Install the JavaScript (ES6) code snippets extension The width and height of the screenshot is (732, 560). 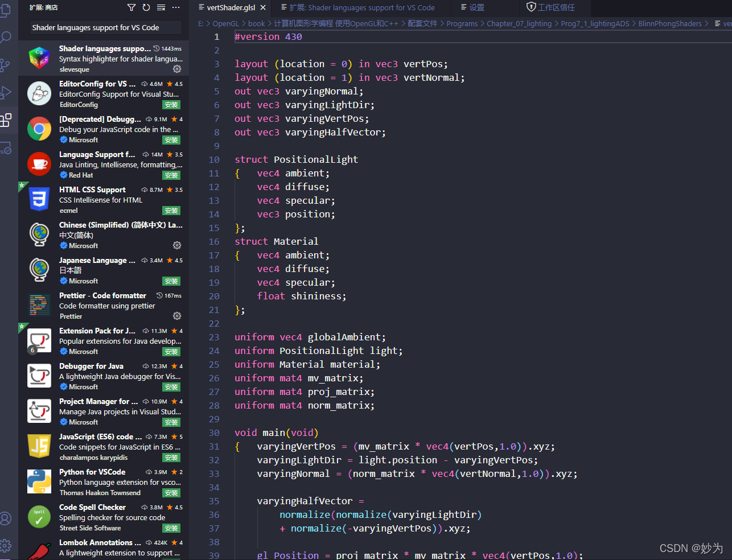(x=171, y=458)
